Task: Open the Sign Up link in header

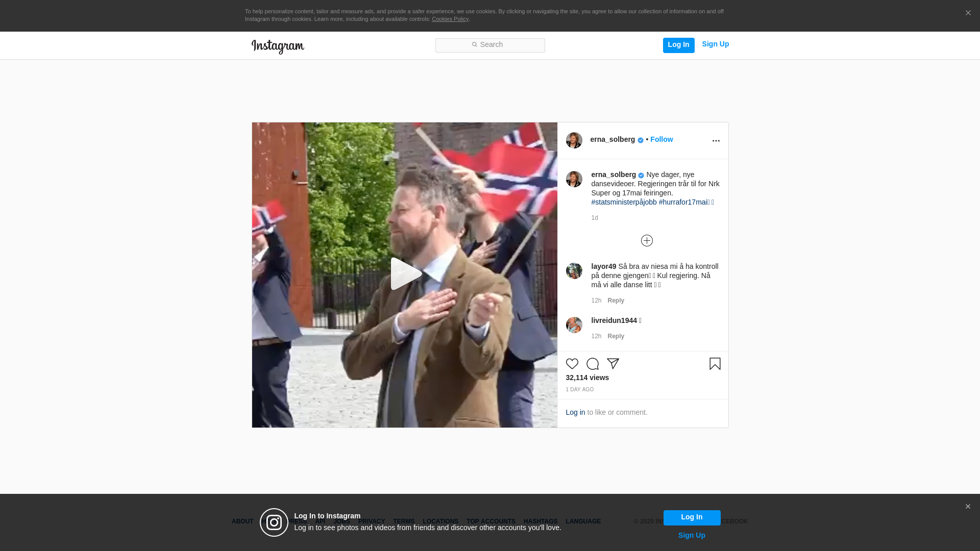Action: point(715,44)
